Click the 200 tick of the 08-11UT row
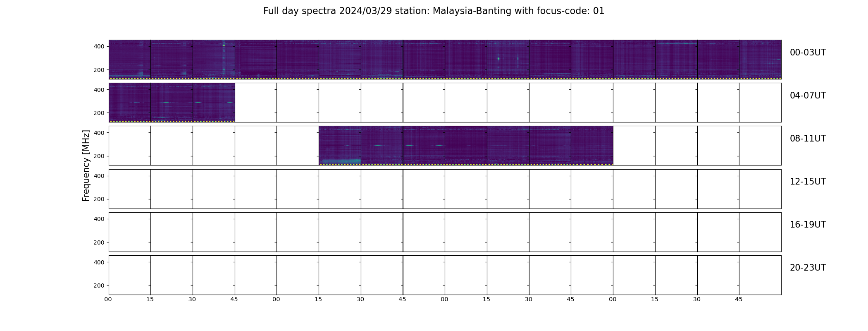Screen dimensions: 868x331 [x=99, y=156]
